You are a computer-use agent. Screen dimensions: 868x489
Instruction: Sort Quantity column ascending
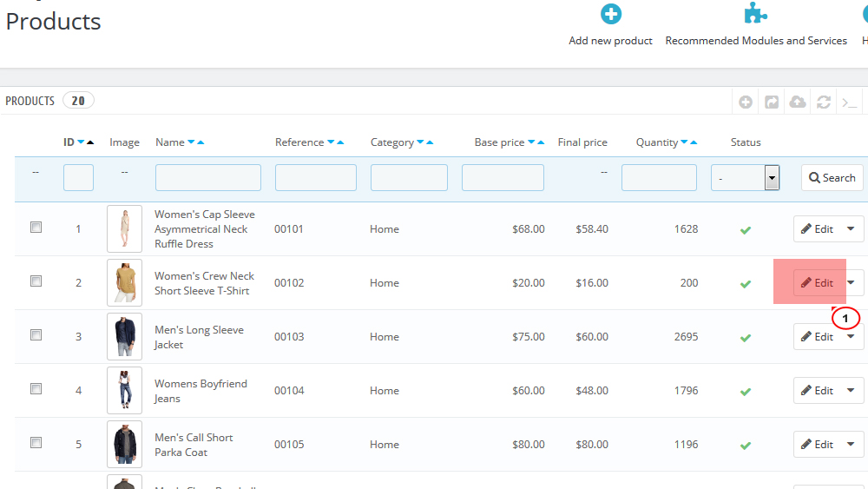coord(694,142)
